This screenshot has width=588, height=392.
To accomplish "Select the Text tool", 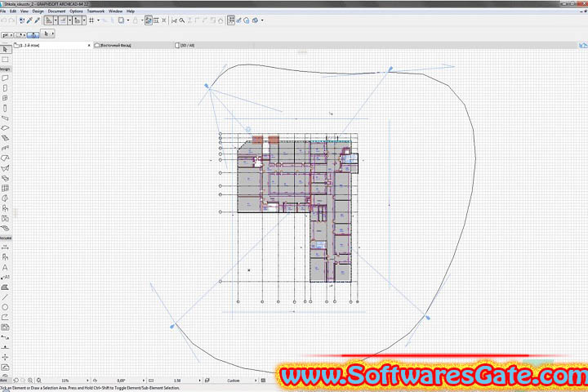I will pyautogui.click(x=5, y=268).
